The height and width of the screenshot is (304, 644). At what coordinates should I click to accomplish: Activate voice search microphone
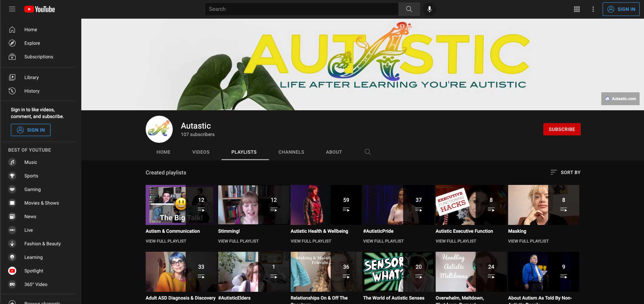point(430,9)
